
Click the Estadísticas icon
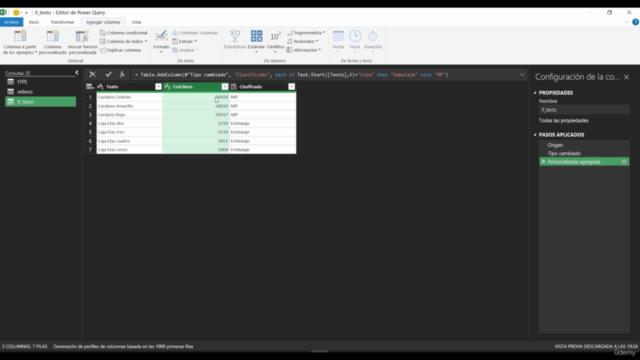click(x=235, y=36)
